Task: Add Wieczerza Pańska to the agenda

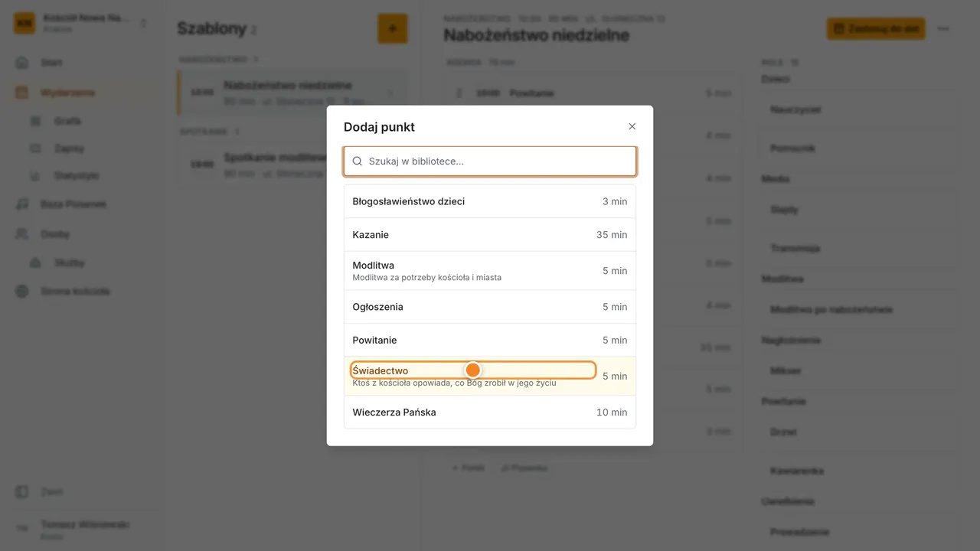Action: [490, 412]
